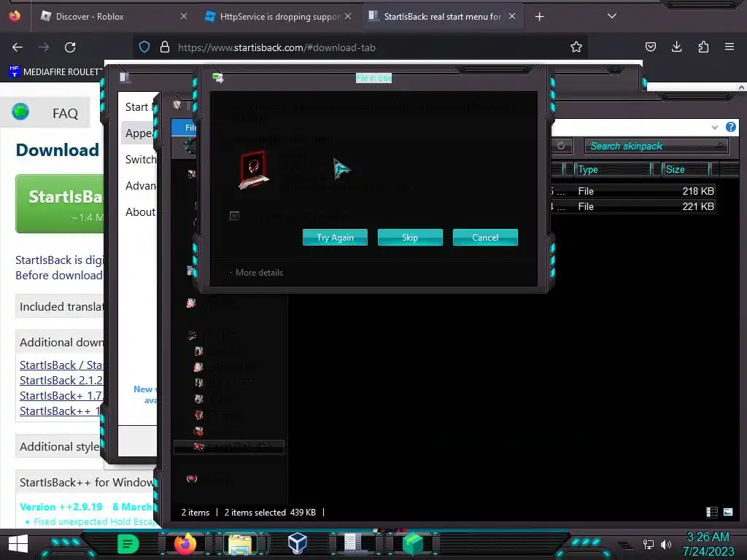The height and width of the screenshot is (560, 747).
Task: Sort by Type column in Explorer
Action: coord(613,169)
